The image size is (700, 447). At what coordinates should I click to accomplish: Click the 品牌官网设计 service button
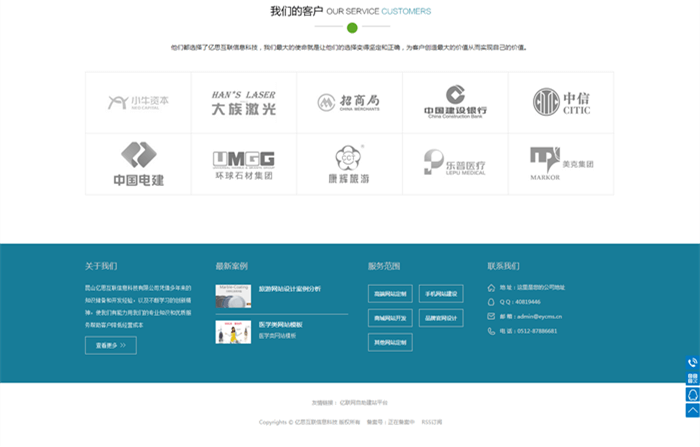[x=441, y=318]
